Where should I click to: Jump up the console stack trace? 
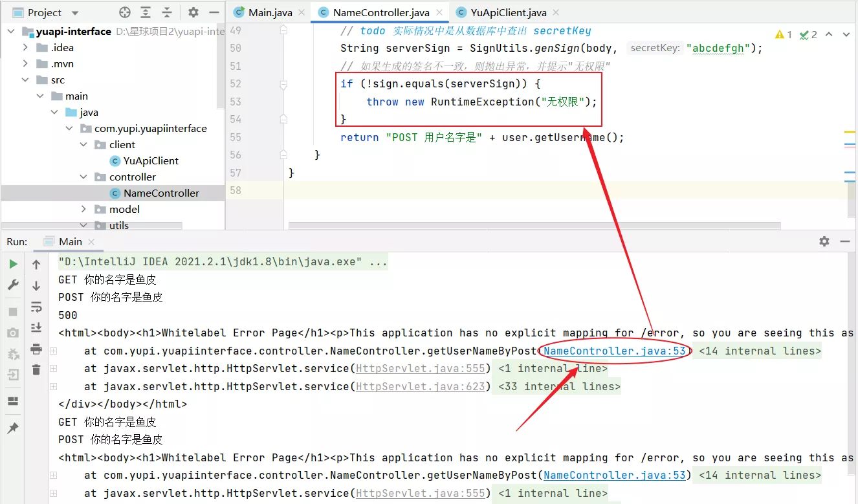(36, 264)
